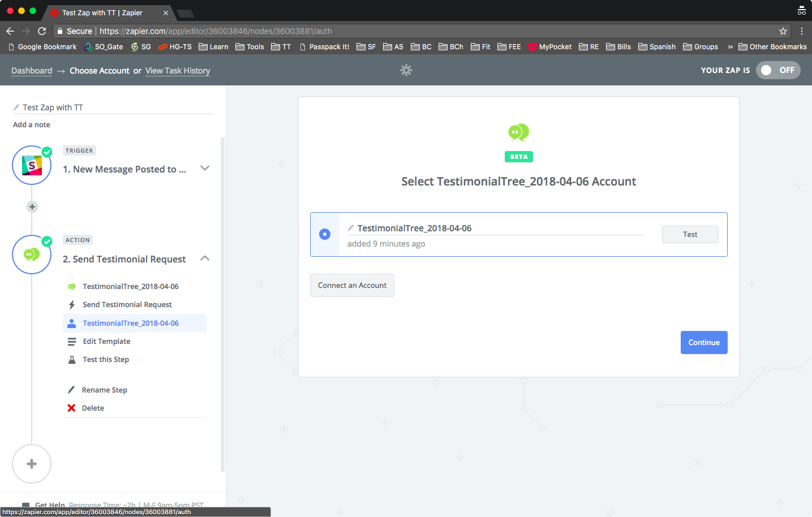Click Delete step option
This screenshot has height=517, width=812.
(93, 408)
